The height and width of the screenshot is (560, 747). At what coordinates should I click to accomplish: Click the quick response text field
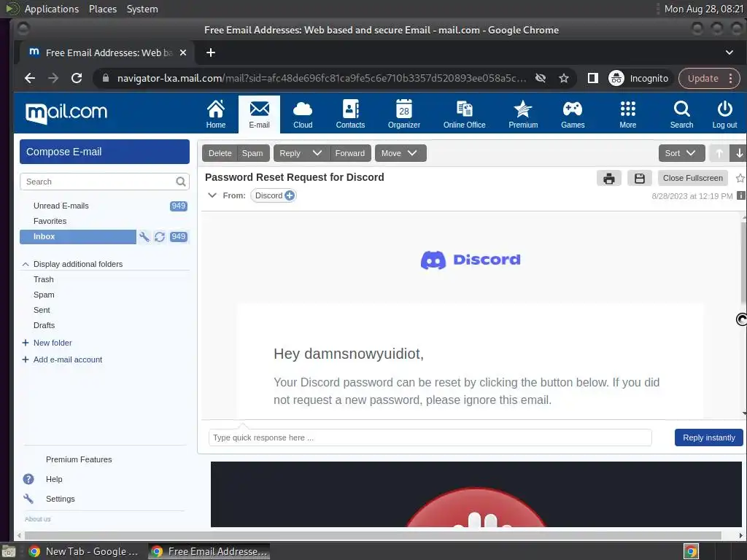tap(430, 437)
